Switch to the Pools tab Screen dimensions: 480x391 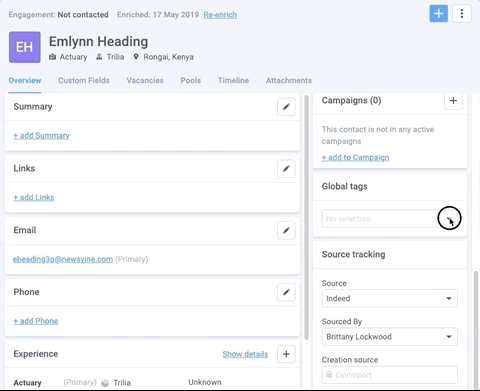pyautogui.click(x=191, y=80)
